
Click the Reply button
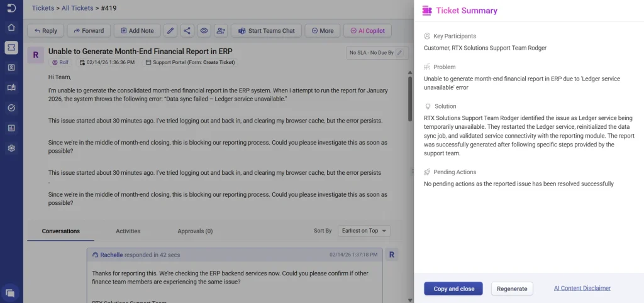point(45,31)
